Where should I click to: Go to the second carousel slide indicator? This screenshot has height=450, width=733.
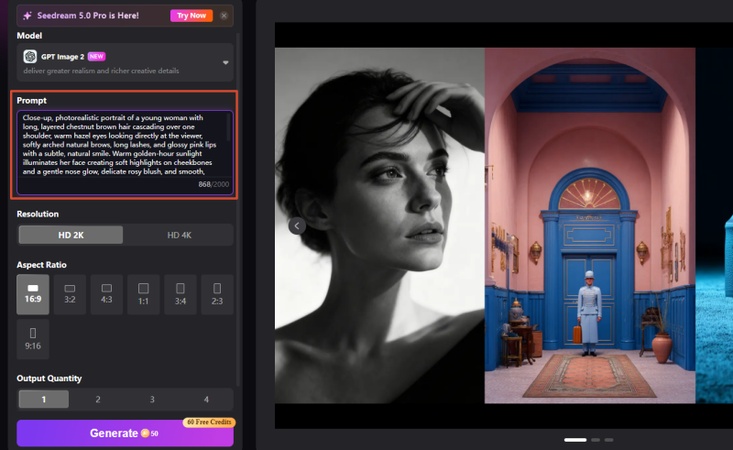tap(595, 440)
